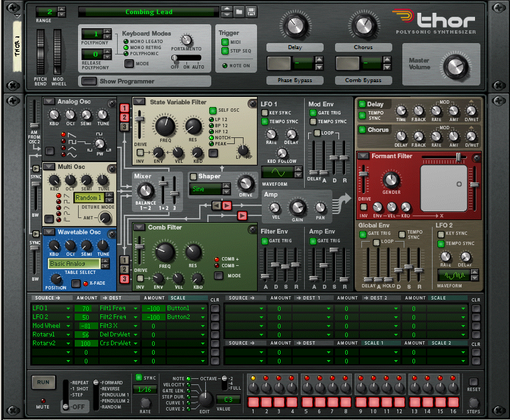Adjust the Portamento knob

(x=186, y=40)
